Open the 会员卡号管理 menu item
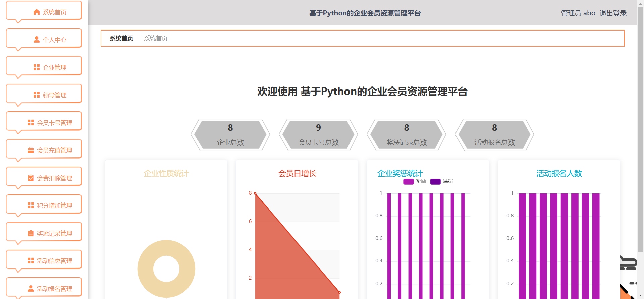Screen dimensions: 644x299 (44, 121)
